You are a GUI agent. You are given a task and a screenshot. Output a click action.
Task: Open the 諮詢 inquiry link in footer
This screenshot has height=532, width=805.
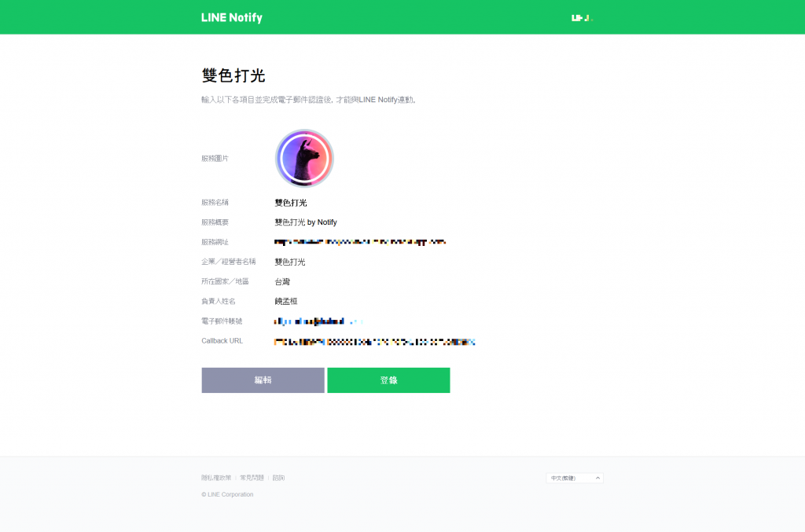click(279, 478)
